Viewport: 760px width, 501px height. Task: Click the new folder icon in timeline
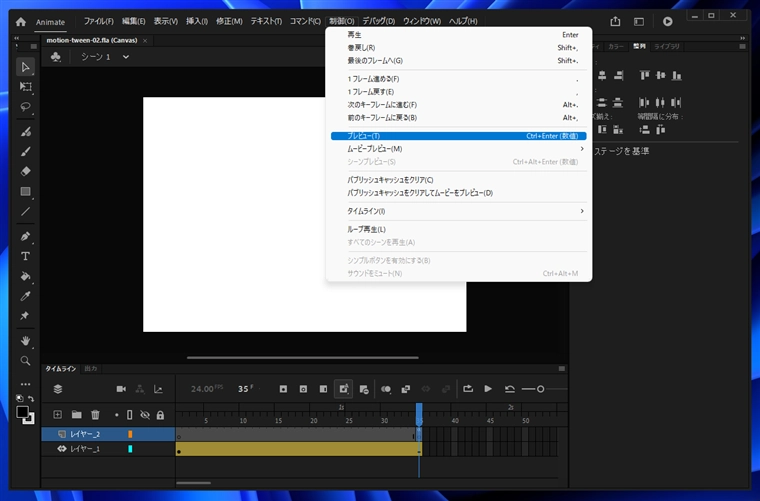77,415
